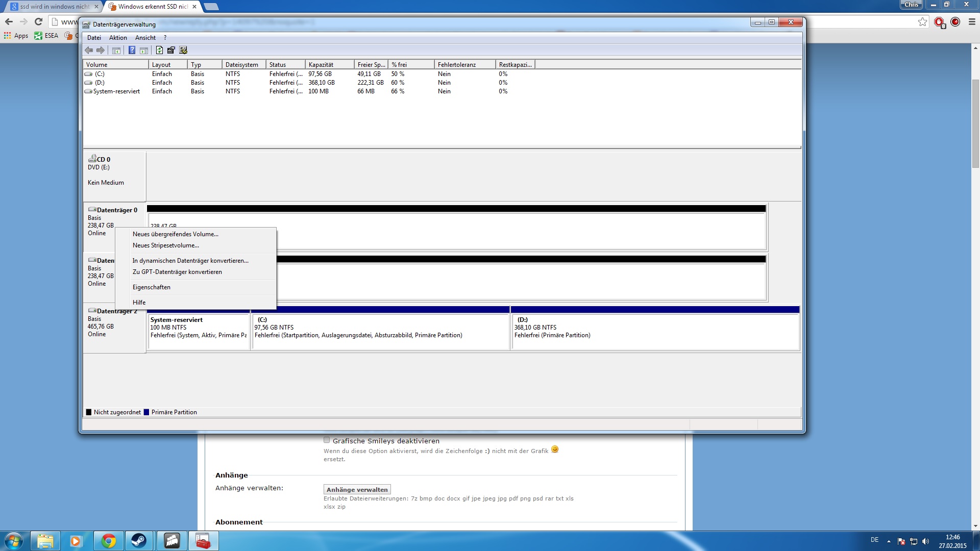The height and width of the screenshot is (551, 980).
Task: Open the Properties toolbar icon
Action: [x=171, y=50]
